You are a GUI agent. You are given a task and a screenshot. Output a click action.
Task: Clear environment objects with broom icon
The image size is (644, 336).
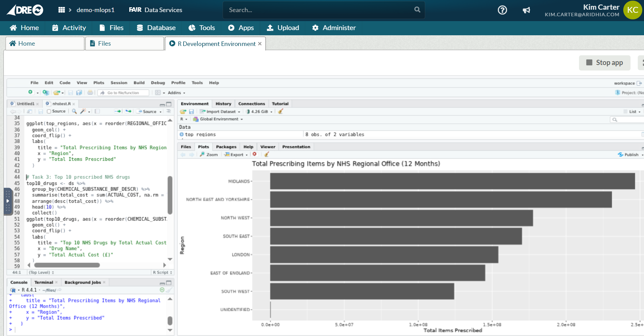point(281,111)
